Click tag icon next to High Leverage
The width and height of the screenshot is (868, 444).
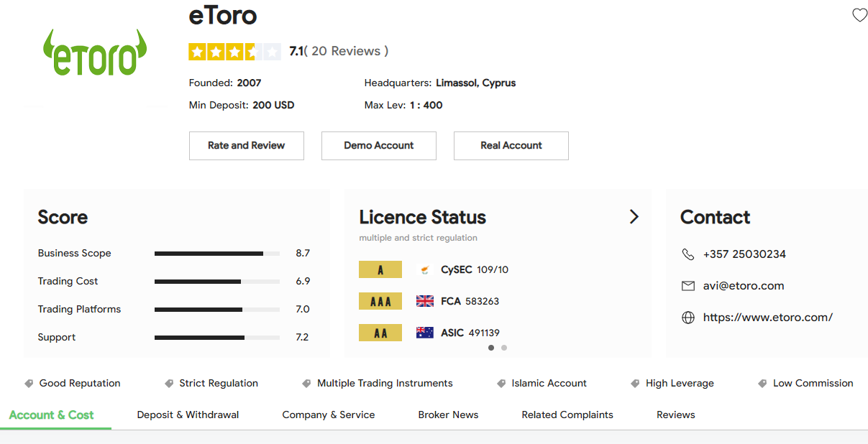[x=635, y=384]
